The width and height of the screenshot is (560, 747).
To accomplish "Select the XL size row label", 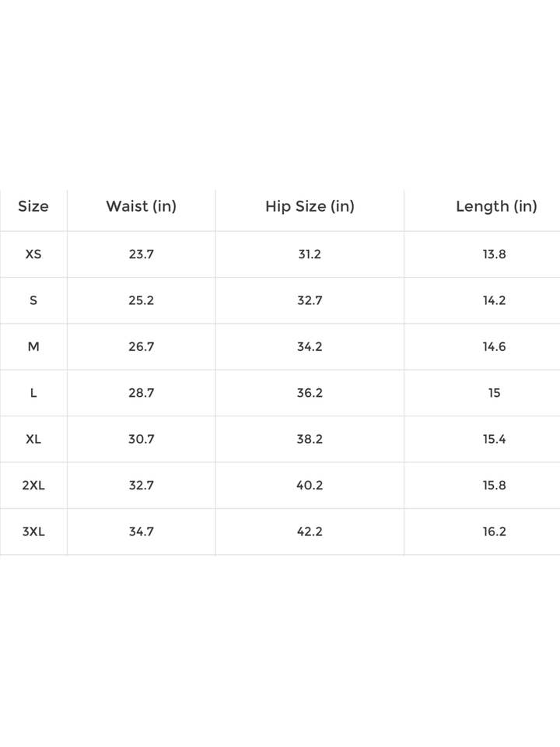I will tap(33, 439).
